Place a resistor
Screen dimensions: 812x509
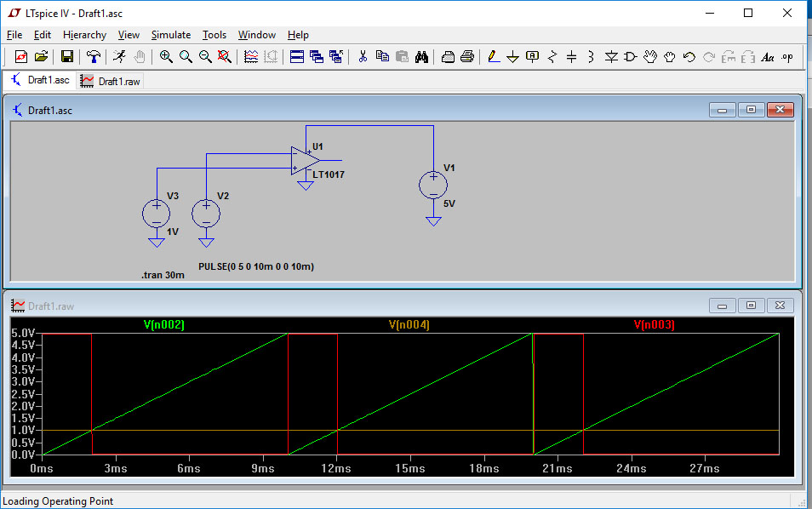click(552, 56)
